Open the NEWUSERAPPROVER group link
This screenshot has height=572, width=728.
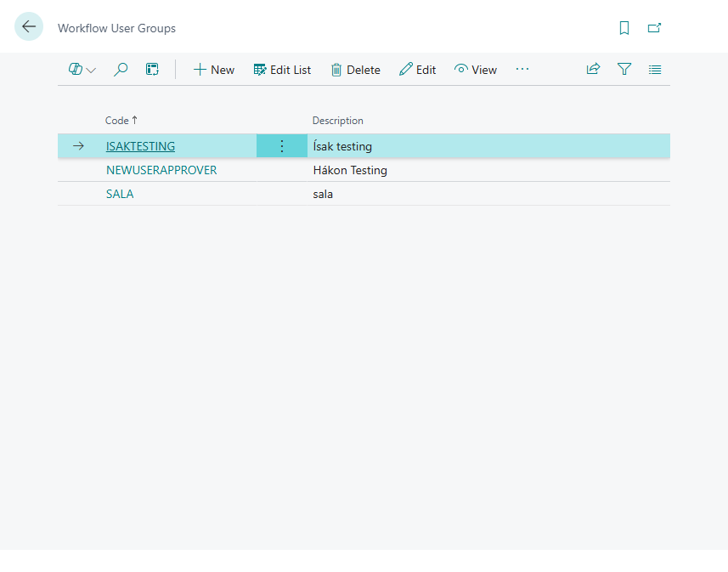click(x=161, y=170)
